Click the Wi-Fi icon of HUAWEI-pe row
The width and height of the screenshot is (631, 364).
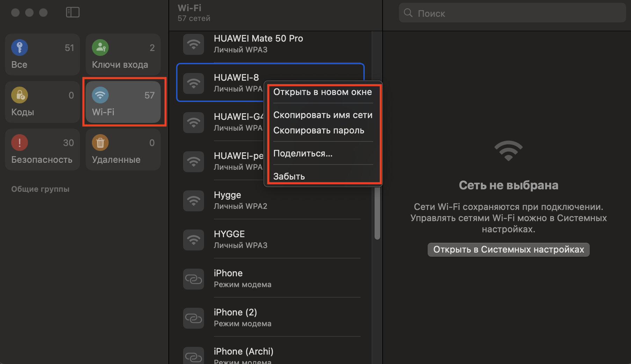[194, 161]
